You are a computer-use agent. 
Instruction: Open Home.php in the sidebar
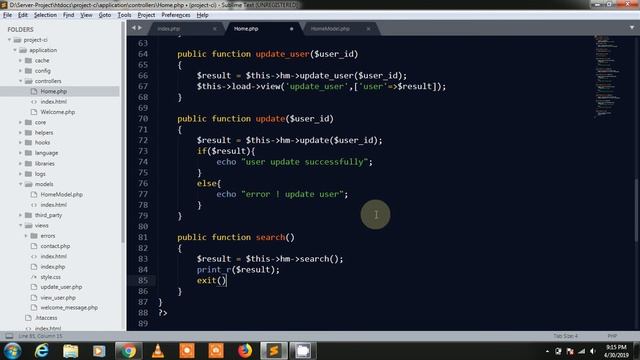(x=53, y=91)
